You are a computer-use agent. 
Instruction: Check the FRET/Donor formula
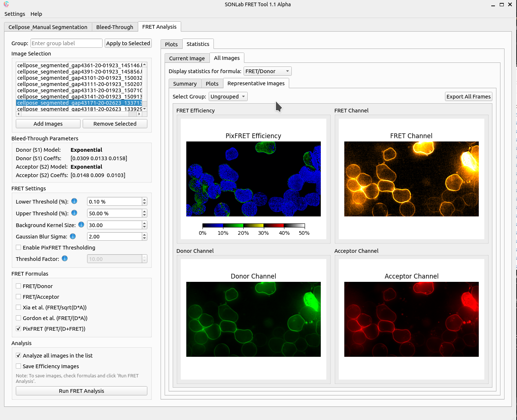(18, 286)
